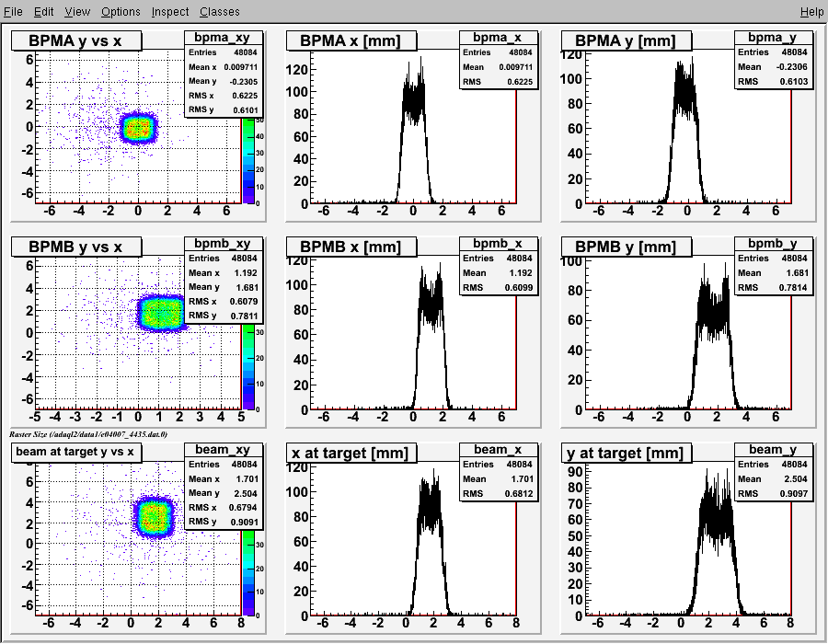Screen dimensions: 828x644
Task: Click the BPMA beam spot in scatter plot
Action: [138, 128]
